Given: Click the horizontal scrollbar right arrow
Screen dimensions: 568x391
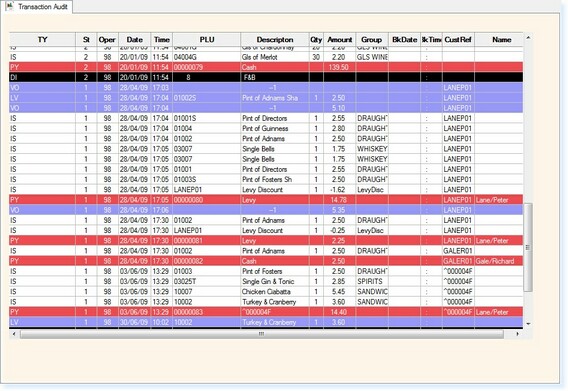Looking at the screenshot, I should pos(518,334).
